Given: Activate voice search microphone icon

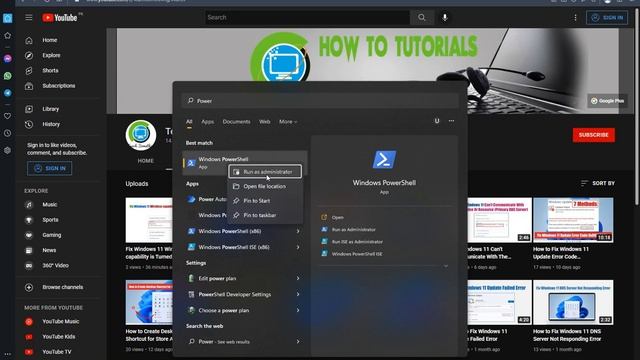Looking at the screenshot, I should (x=445, y=18).
